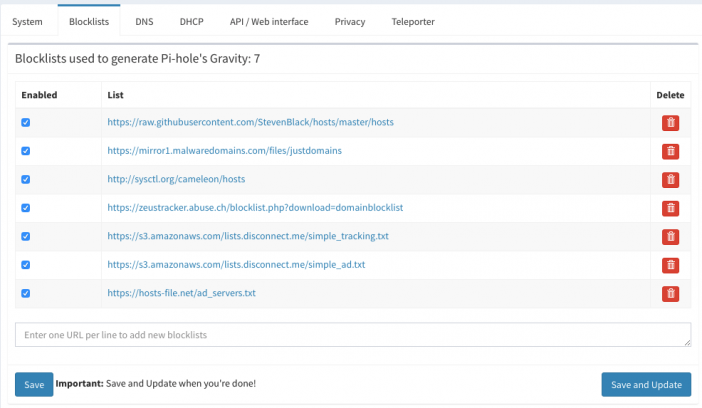Delete the sysctl.org cameleon hosts list
This screenshot has height=408, width=702.
(x=670, y=180)
